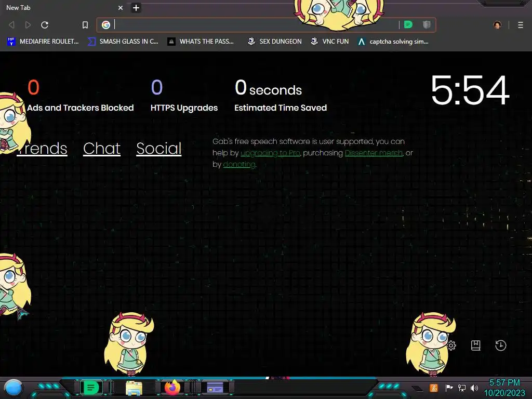532x399 pixels.
Task: Open the Chat link
Action: (x=102, y=148)
